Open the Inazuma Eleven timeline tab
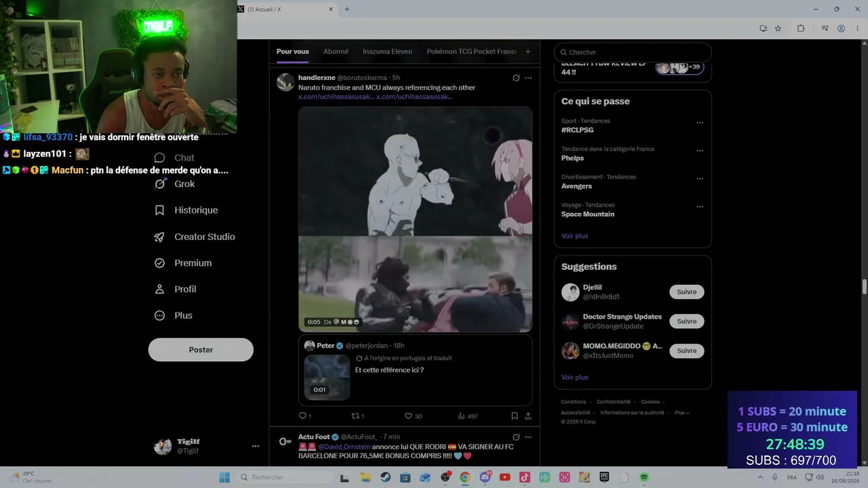Viewport: 868px width, 488px height. click(387, 52)
